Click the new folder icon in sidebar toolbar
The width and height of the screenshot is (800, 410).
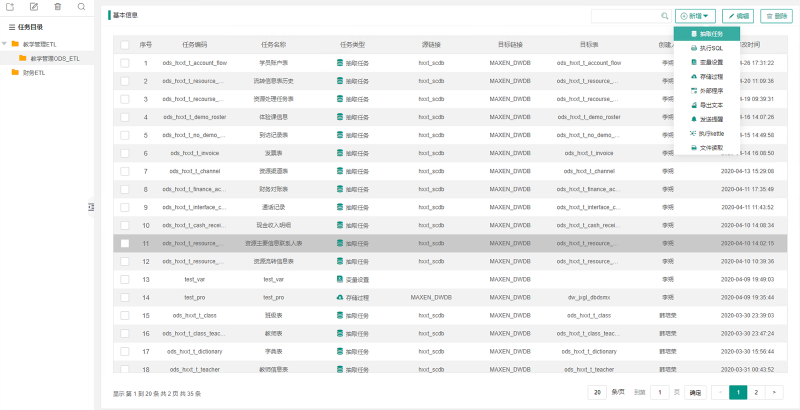(10, 7)
